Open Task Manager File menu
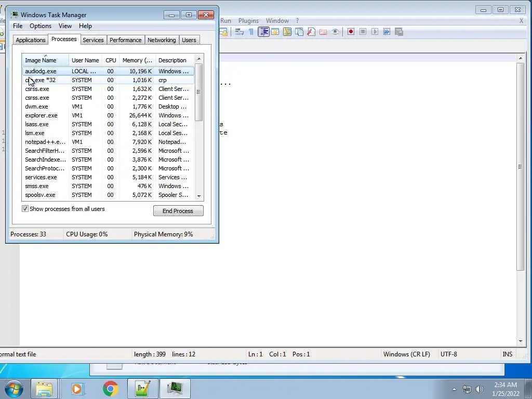 [x=18, y=26]
